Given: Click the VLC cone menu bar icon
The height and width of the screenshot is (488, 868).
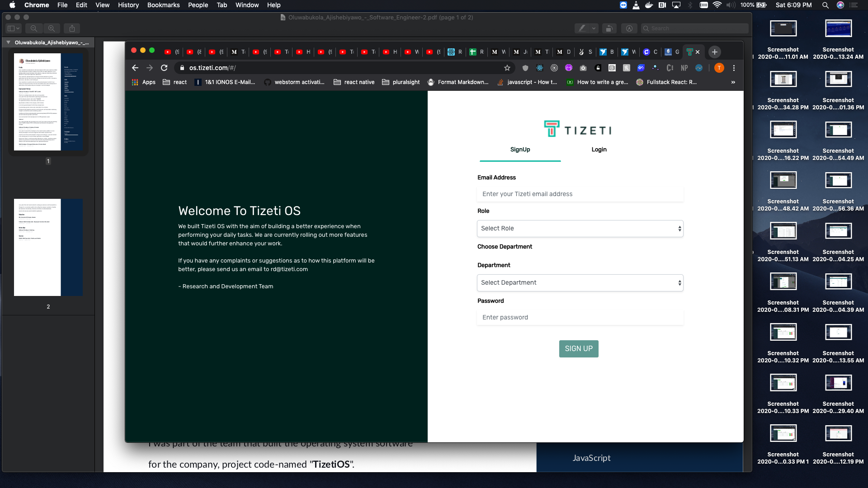Looking at the screenshot, I should (636, 5).
